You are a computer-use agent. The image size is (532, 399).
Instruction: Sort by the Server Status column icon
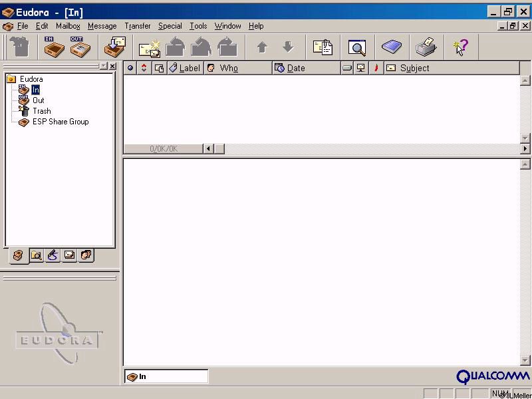tap(360, 68)
